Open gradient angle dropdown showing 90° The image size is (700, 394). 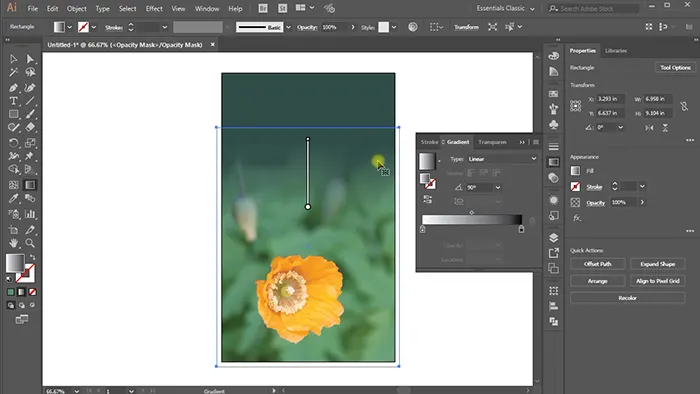click(498, 187)
